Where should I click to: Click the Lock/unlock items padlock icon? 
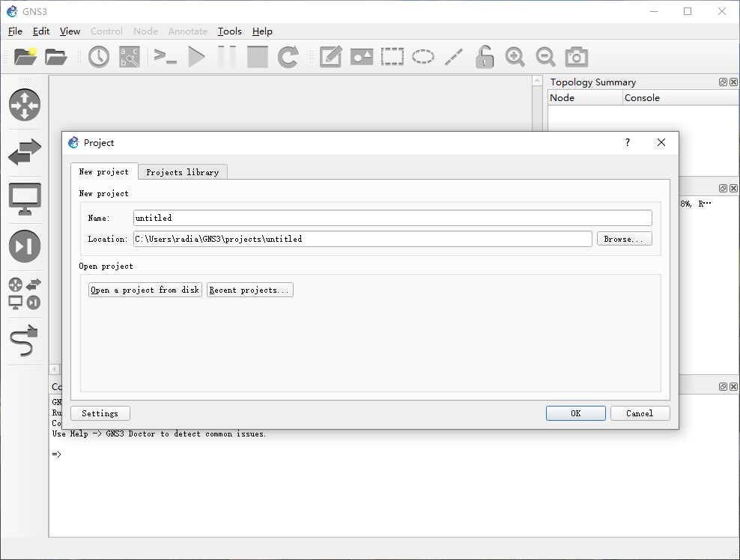point(484,57)
